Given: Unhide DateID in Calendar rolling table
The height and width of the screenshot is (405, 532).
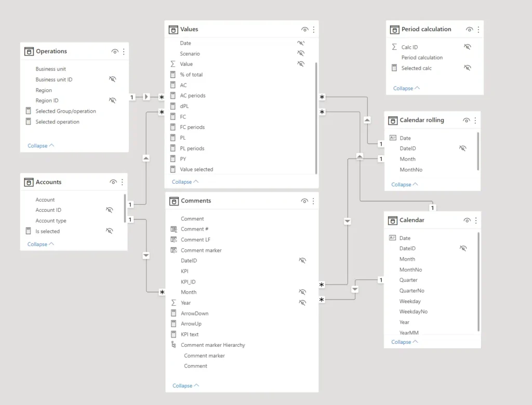Looking at the screenshot, I should tap(463, 148).
